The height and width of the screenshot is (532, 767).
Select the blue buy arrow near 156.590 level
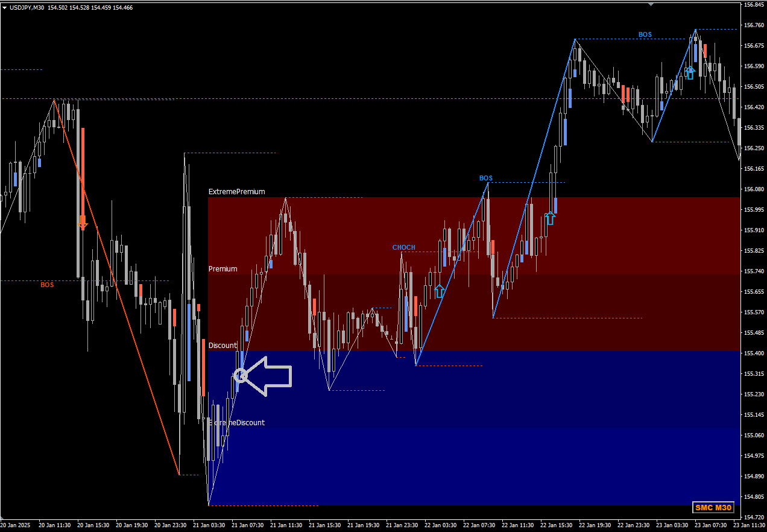[690, 73]
